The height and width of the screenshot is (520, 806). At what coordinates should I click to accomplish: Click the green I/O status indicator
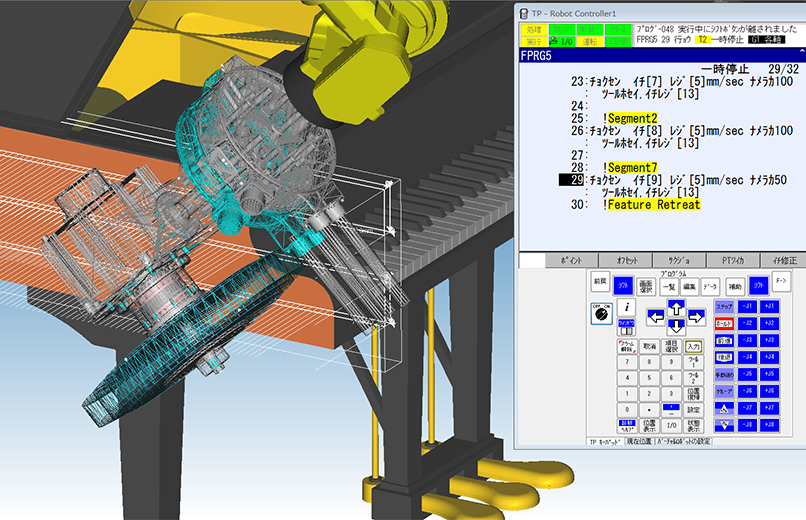point(564,42)
